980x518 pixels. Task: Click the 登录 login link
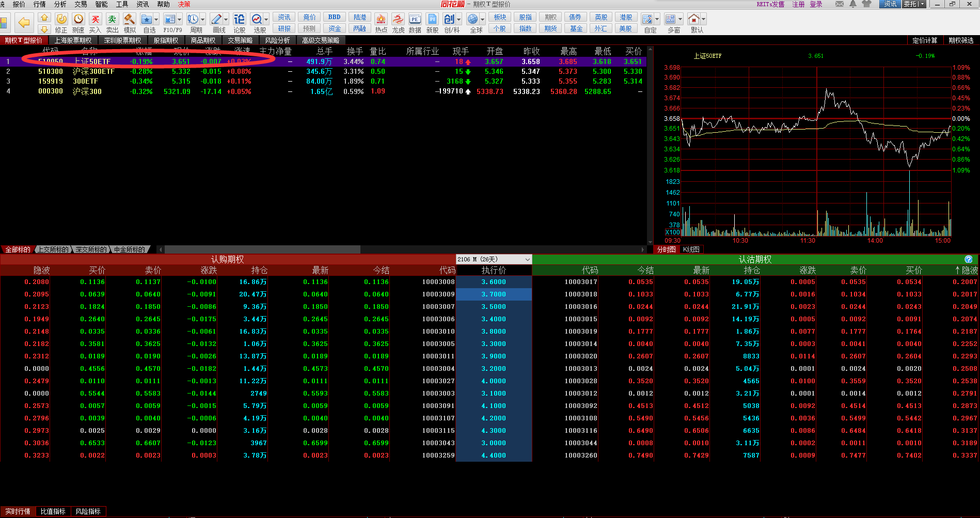pyautogui.click(x=816, y=4)
